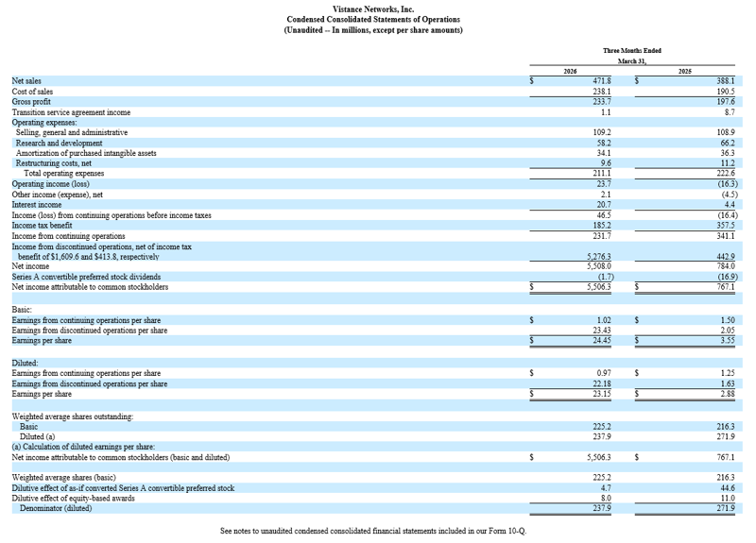
Task: Select equity-based awards dilutive value 8.0
Action: pos(606,499)
